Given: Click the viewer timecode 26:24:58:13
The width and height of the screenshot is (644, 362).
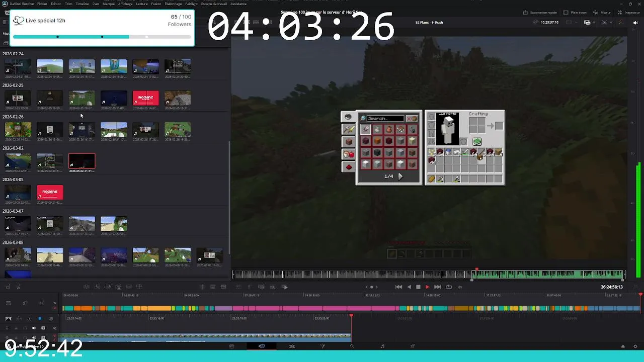Looking at the screenshot, I should [x=612, y=287].
